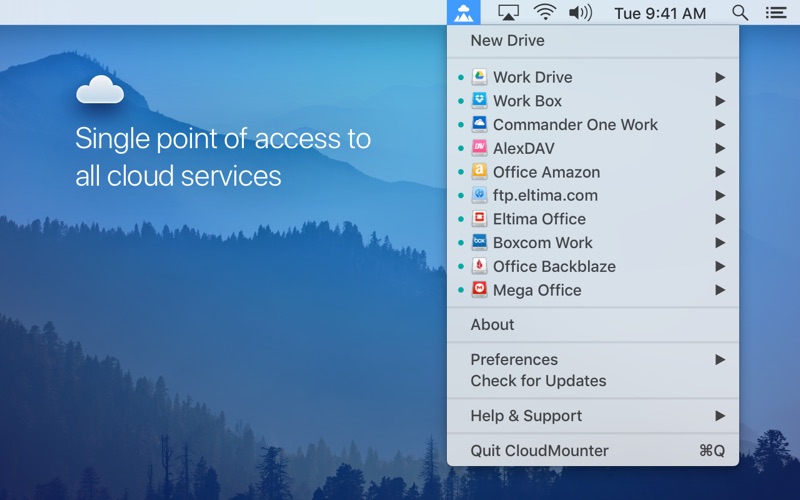The width and height of the screenshot is (800, 500).
Task: Click the Tue 9:41 AM clock
Action: click(x=660, y=13)
